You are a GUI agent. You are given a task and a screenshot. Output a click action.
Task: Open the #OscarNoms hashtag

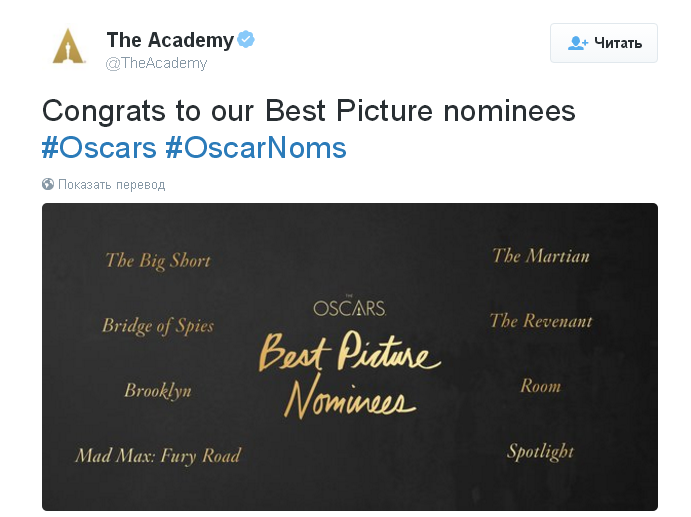255,148
